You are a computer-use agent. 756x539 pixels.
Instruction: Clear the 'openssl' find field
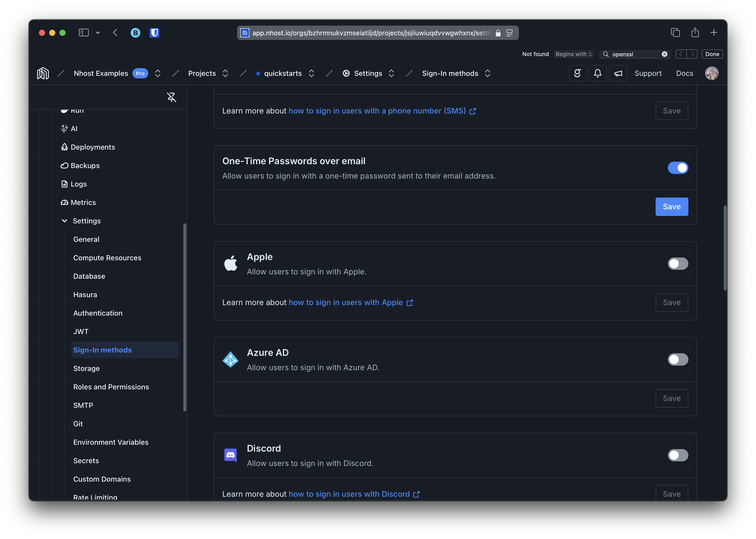[664, 54]
